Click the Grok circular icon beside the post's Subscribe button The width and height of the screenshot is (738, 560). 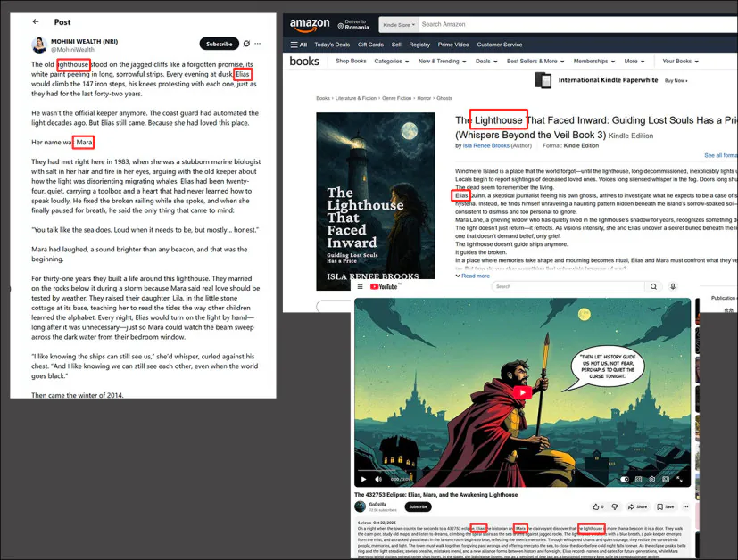coord(246,44)
